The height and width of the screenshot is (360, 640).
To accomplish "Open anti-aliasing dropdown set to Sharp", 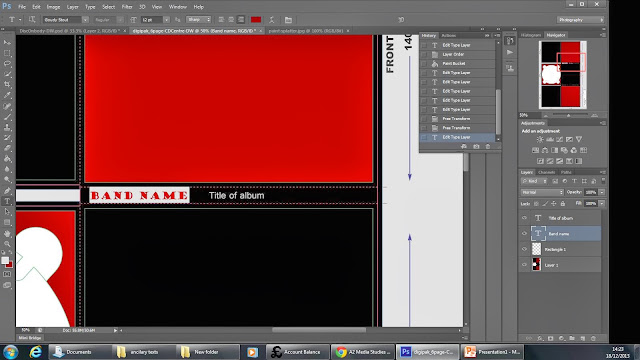I will click(198, 20).
